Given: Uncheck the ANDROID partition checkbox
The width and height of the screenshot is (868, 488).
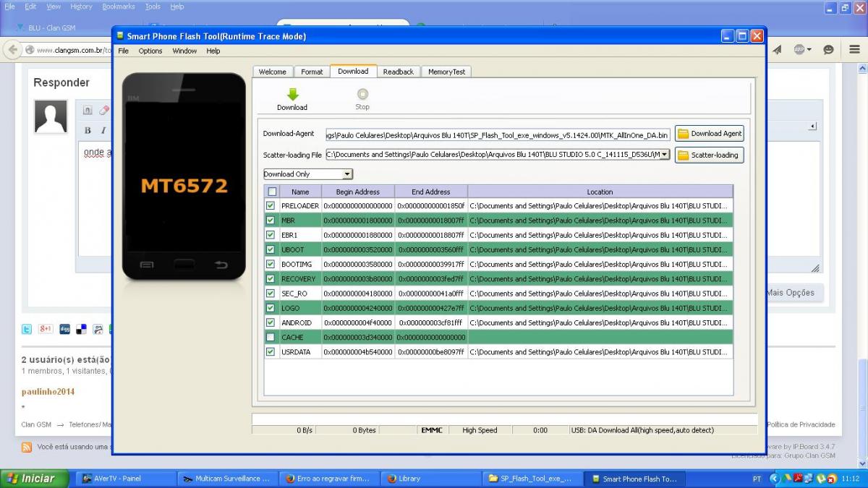Looking at the screenshot, I should 271,322.
